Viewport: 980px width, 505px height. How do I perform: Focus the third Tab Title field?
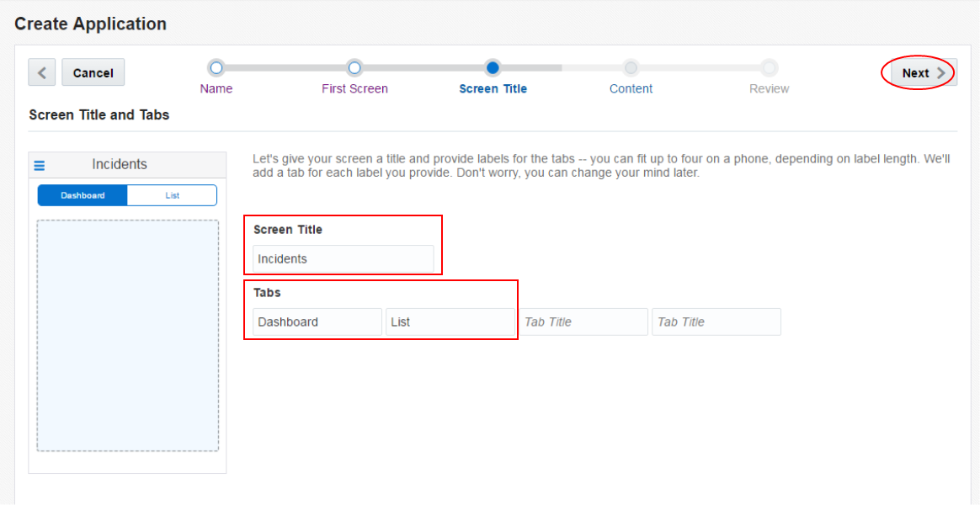pyautogui.click(x=583, y=322)
